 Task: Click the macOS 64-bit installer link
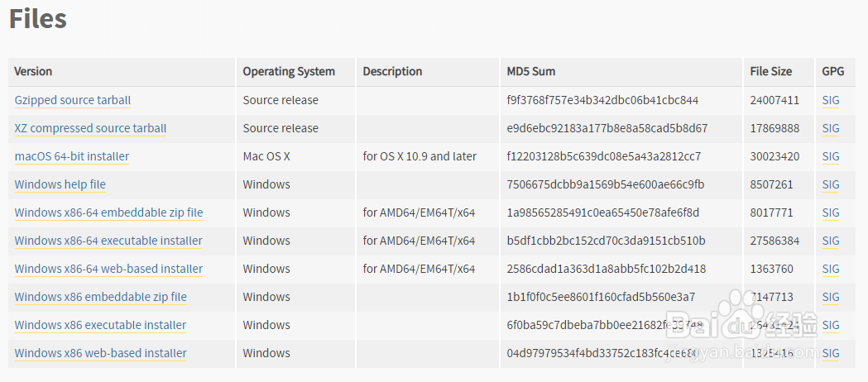point(72,156)
